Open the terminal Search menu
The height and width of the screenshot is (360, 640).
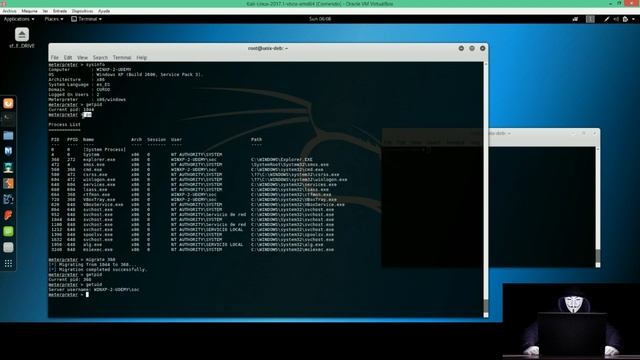(100, 58)
